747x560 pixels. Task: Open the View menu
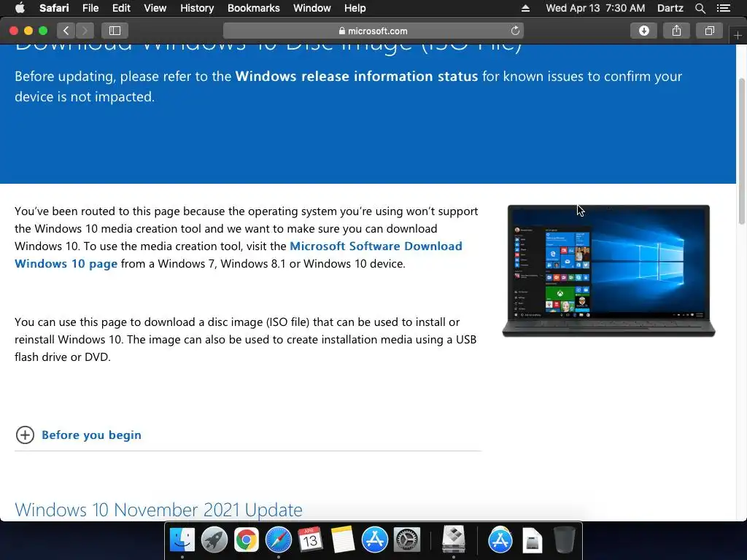(x=155, y=8)
